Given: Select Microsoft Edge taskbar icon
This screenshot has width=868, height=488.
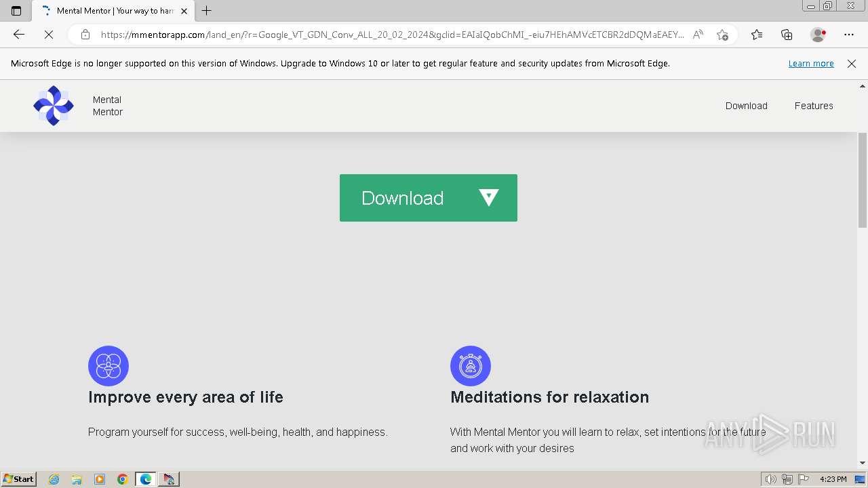Looking at the screenshot, I should point(146,479).
